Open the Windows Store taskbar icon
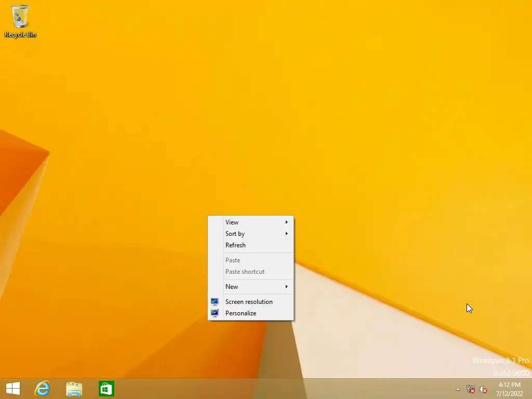The height and width of the screenshot is (399, 532). pyautogui.click(x=106, y=389)
